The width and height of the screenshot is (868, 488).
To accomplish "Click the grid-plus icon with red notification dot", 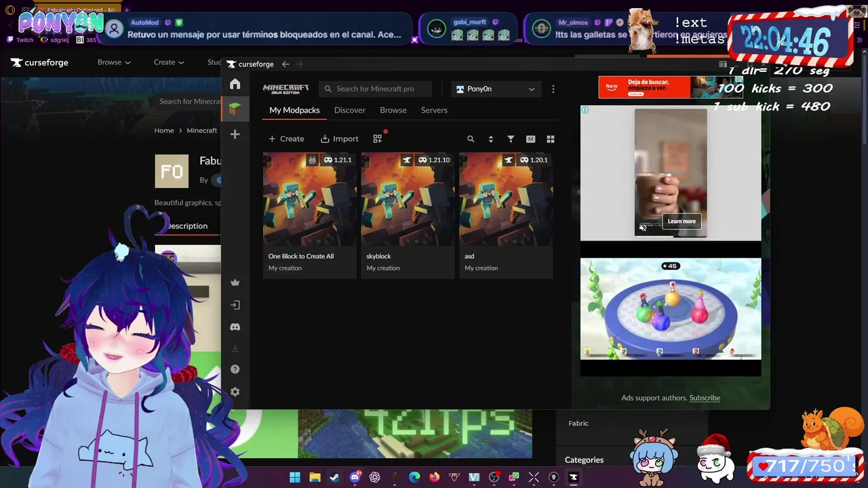I will (x=378, y=138).
